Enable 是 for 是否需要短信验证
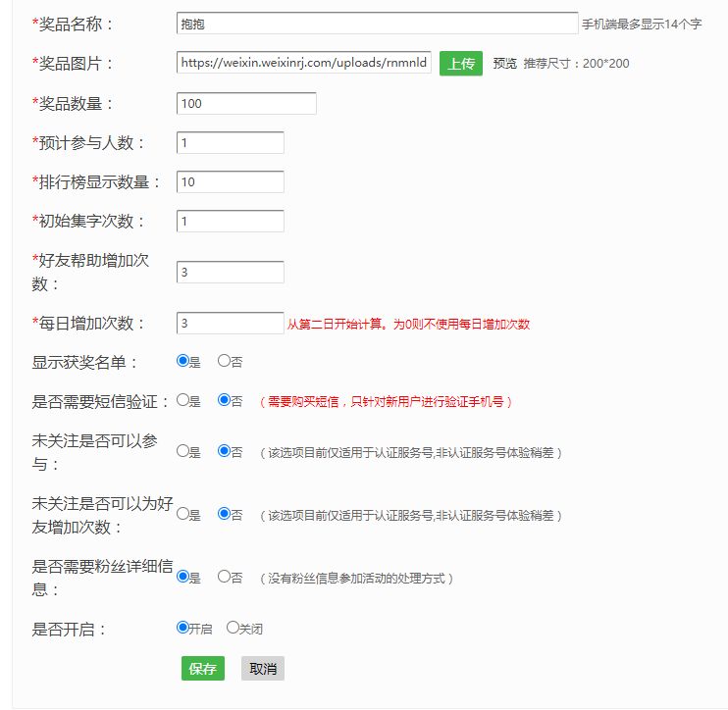Screen dimensions: 728x710 182,400
